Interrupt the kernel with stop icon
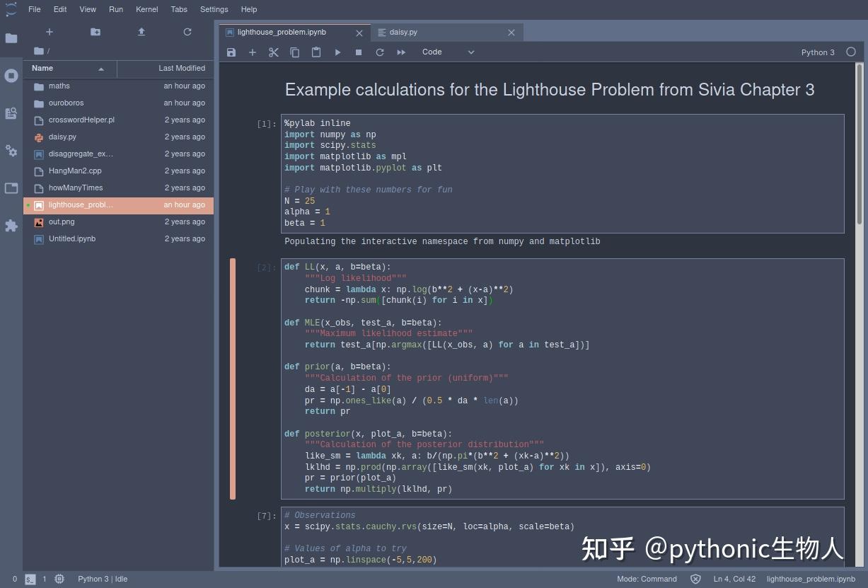 [x=359, y=52]
